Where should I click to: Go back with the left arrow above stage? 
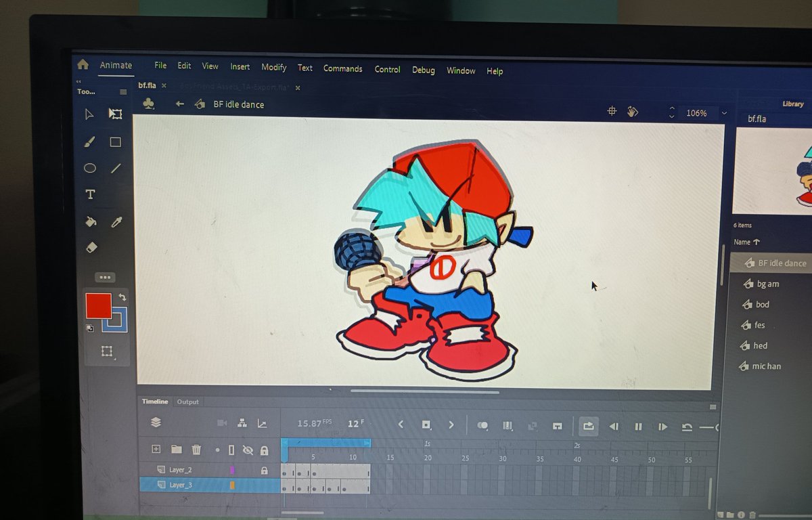pos(179,104)
